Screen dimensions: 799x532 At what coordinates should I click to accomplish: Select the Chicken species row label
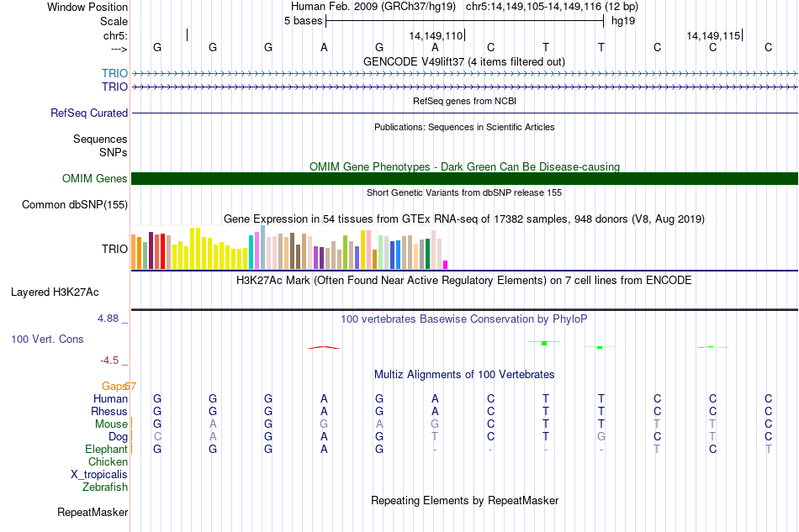108,461
